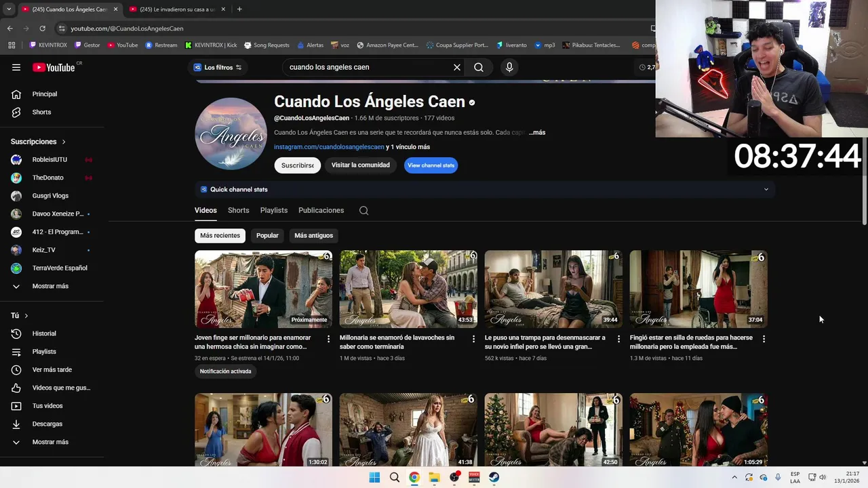Expand 'Mostrar más' under subscriptions
868x488 pixels.
point(52,286)
